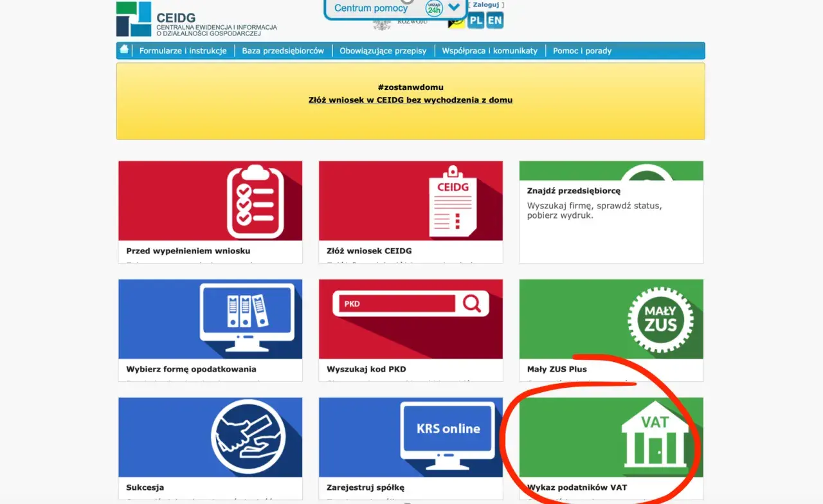823x504 pixels.
Task: Switch language to PL
Action: [x=476, y=21]
